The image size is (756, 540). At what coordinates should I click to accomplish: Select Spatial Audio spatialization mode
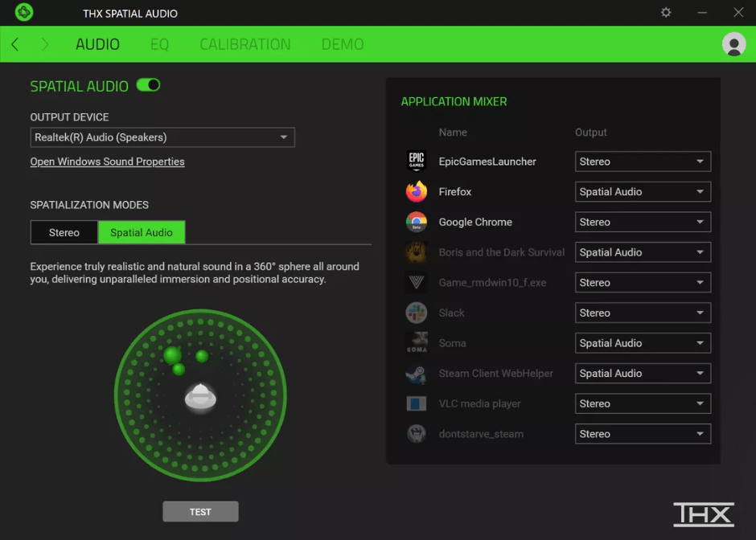point(142,233)
